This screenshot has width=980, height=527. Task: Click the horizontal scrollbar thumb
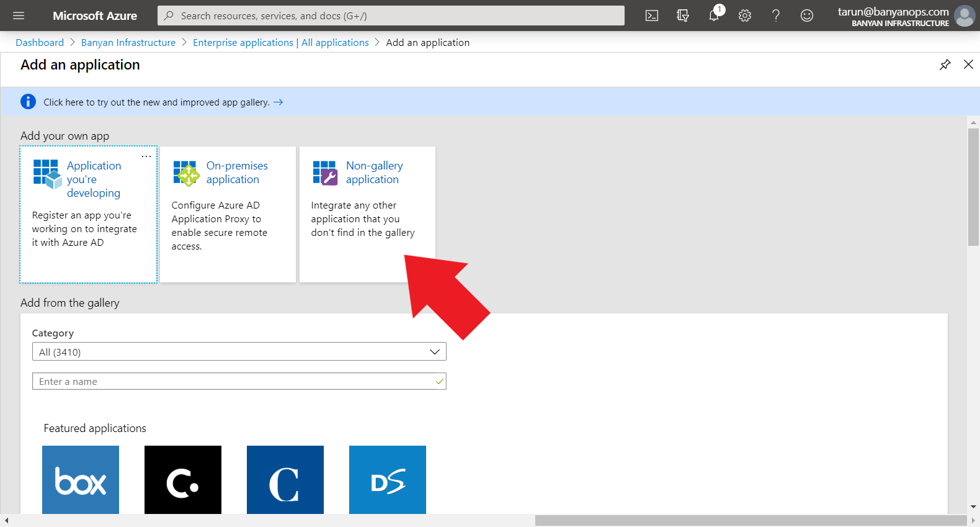pyautogui.click(x=751, y=520)
